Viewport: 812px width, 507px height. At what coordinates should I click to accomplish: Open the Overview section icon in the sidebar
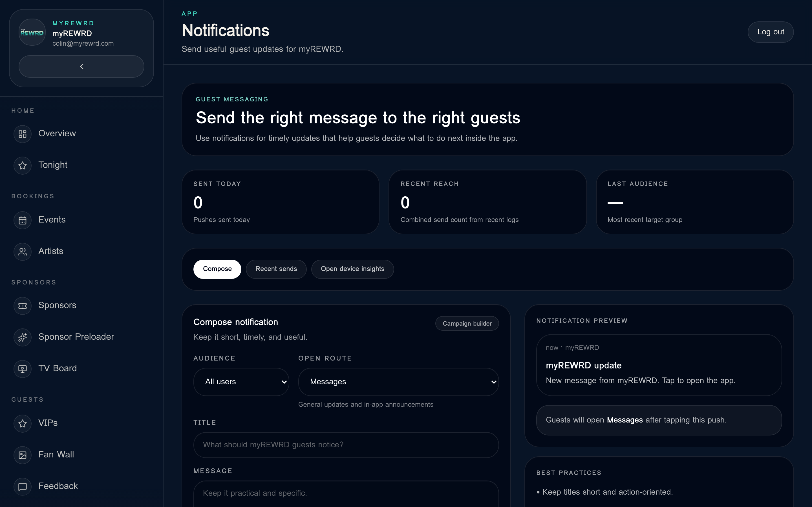22,134
